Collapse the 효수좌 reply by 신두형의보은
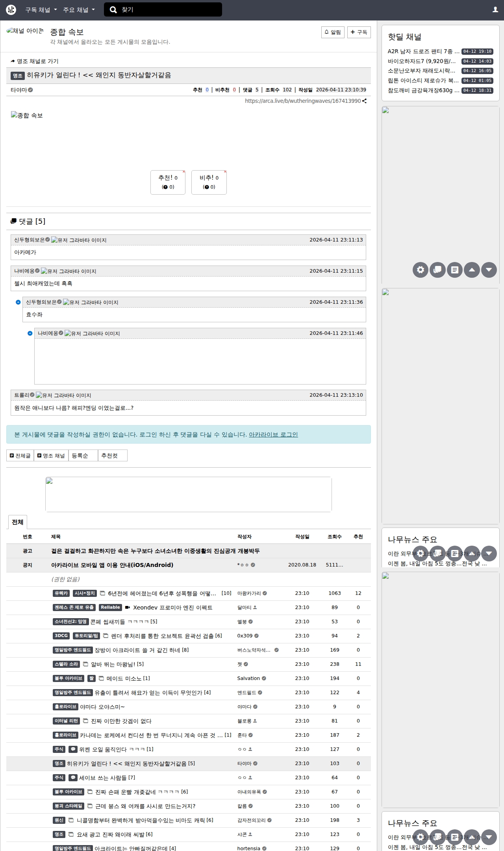Image resolution: width=504 pixels, height=851 pixels. (x=18, y=302)
